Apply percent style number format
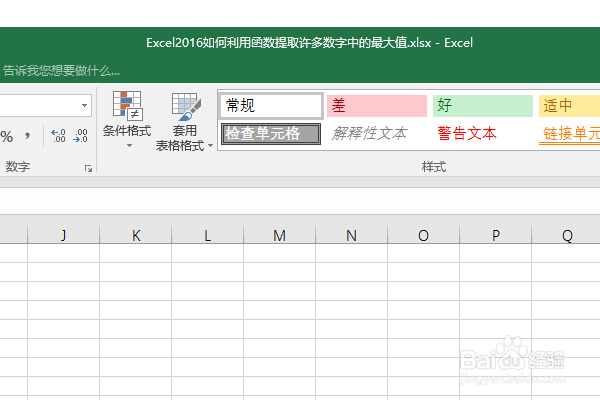This screenshot has height=400, width=600. pos(7,136)
